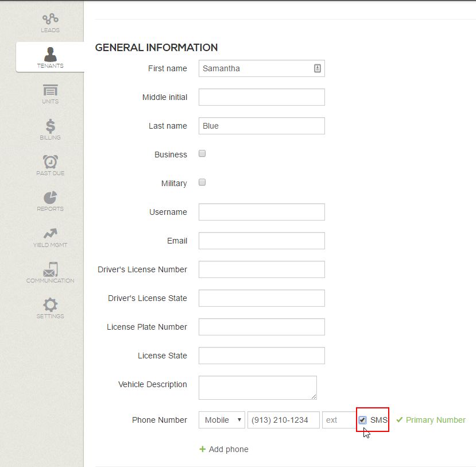Go to Units via garage icon

50,91
